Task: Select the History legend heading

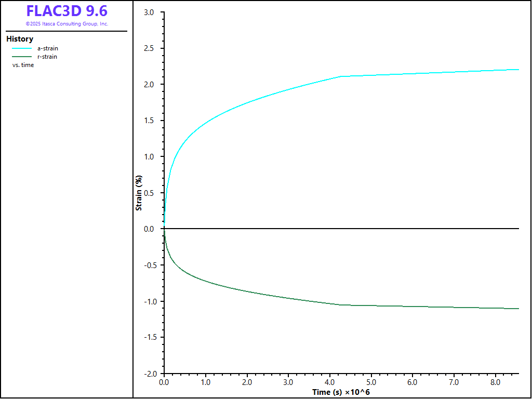Action: click(x=20, y=39)
